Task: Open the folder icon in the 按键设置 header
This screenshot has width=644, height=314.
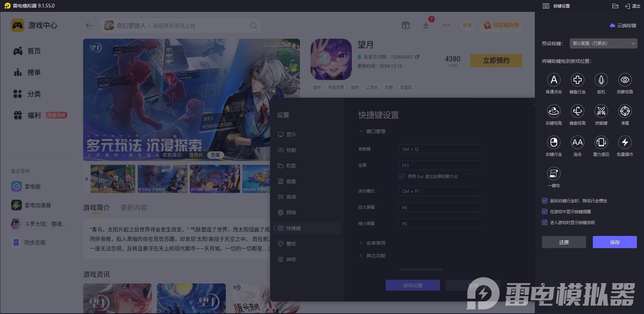Action: (616, 6)
